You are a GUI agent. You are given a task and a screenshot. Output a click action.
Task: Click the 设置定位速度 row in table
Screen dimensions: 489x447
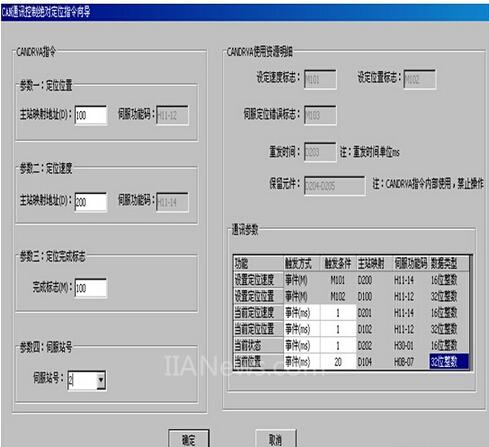tap(351, 280)
